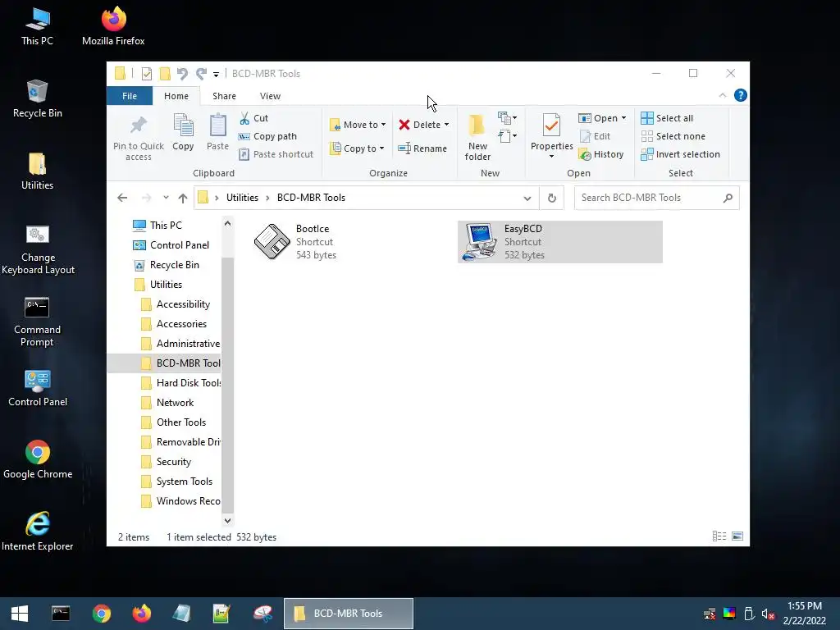Launch Firefox from the taskbar
Image resolution: width=840 pixels, height=630 pixels.
pyautogui.click(x=142, y=614)
